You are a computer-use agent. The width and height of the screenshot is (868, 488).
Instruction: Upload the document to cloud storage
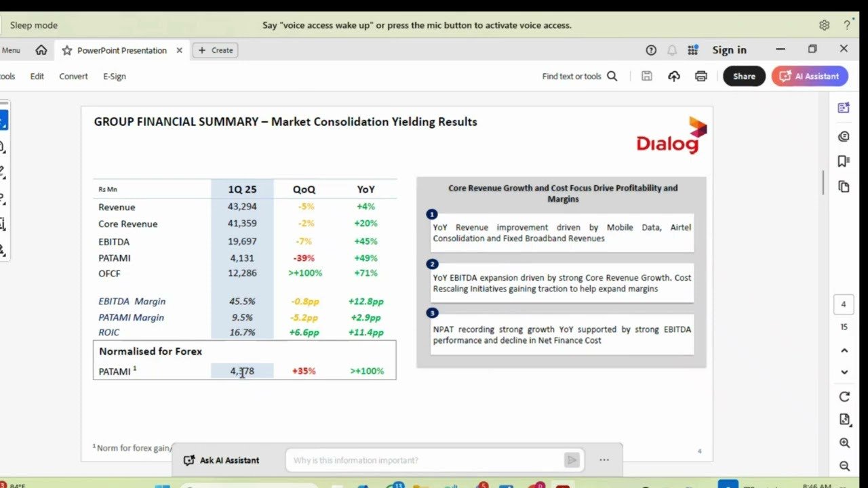pos(674,76)
